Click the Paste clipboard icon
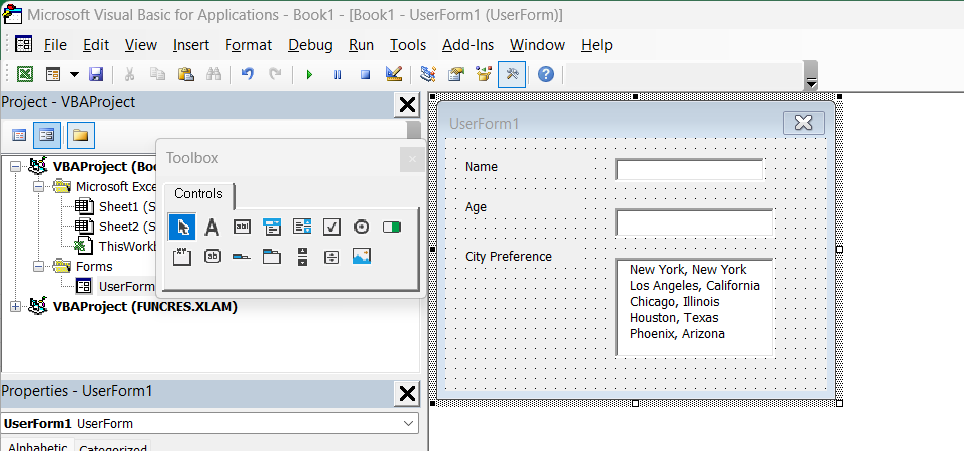 186,74
